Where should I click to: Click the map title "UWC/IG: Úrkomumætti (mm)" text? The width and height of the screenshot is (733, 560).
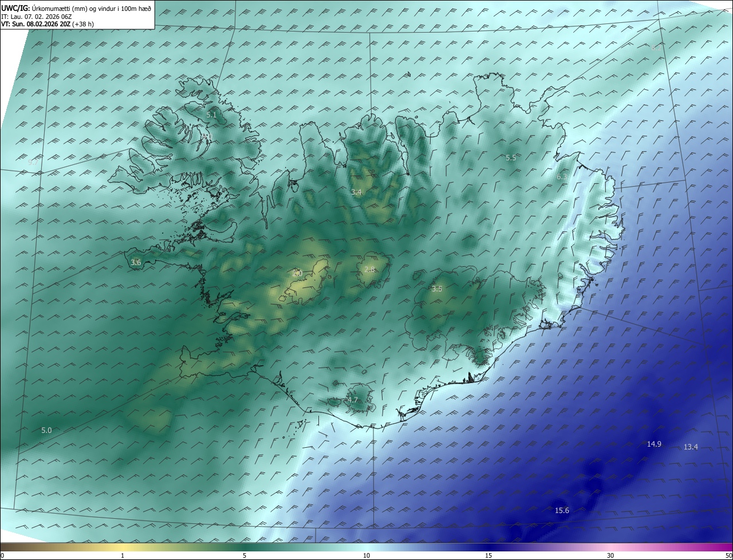tap(45, 8)
